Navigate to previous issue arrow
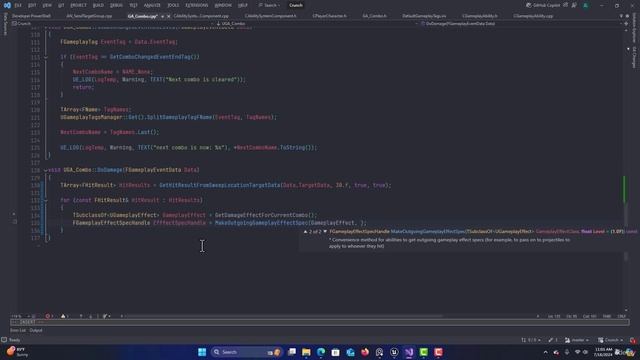 81,316
